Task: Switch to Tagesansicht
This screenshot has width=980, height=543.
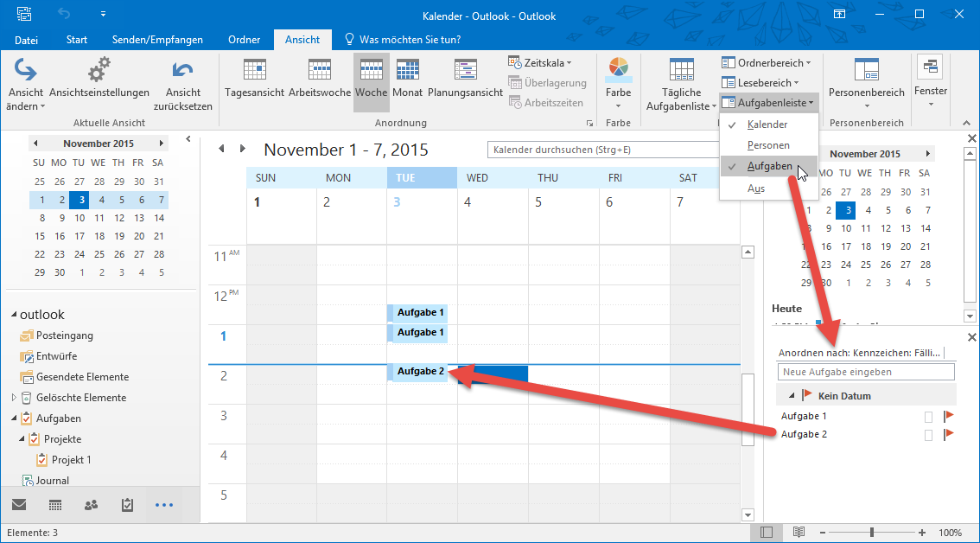Action: [254, 78]
